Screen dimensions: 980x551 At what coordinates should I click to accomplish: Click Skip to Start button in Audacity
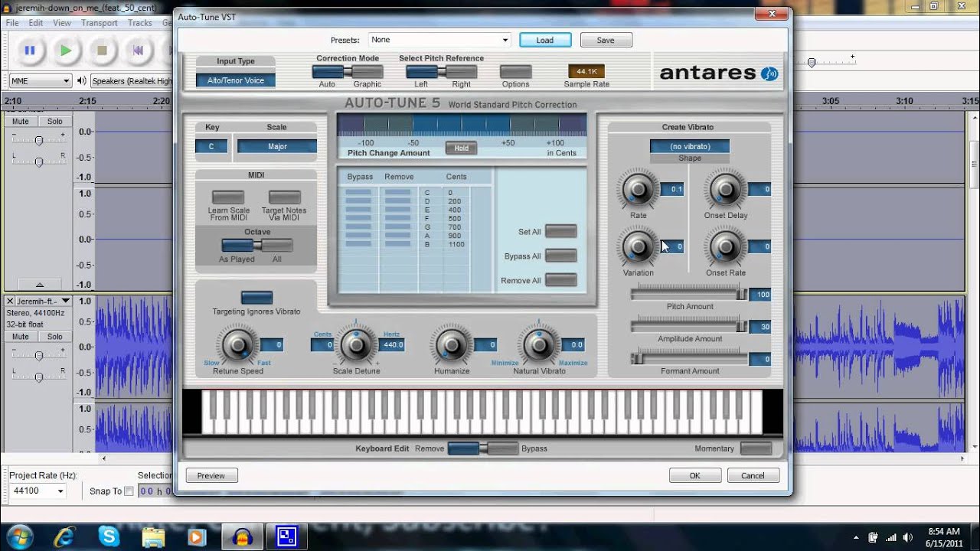click(x=138, y=51)
